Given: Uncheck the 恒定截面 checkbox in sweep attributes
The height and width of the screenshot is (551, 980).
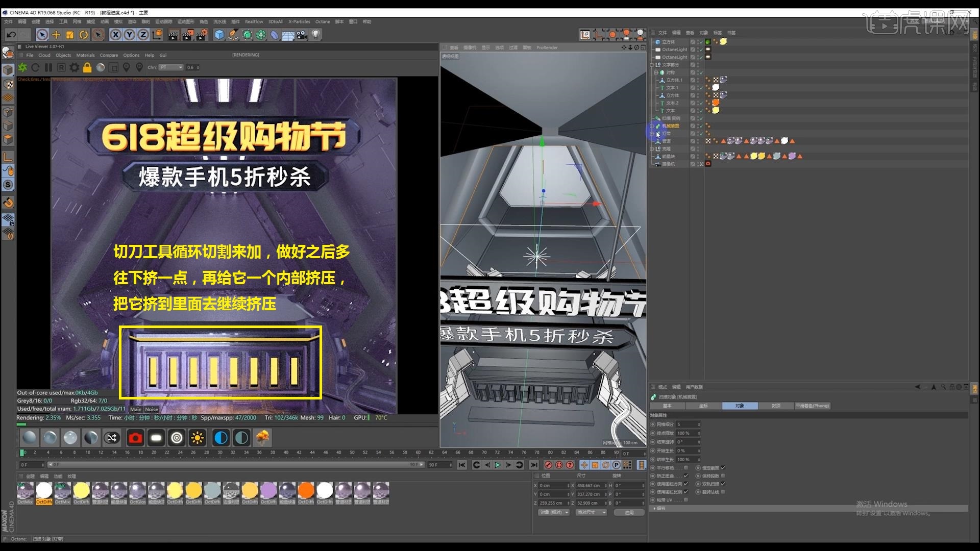Looking at the screenshot, I should [x=723, y=467].
